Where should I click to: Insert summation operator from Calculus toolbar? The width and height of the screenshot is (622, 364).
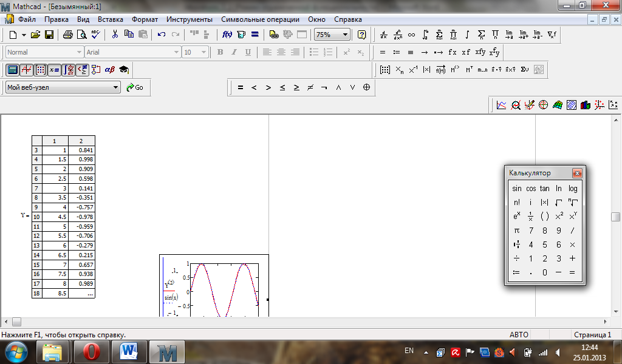pos(481,35)
